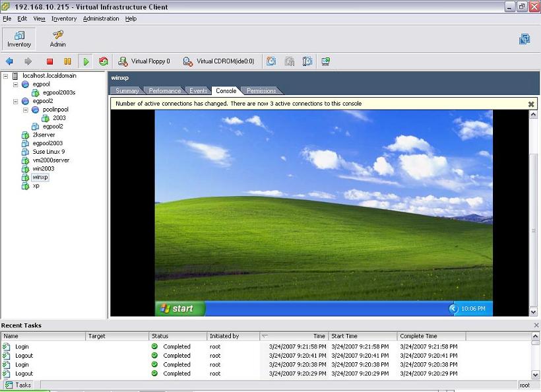Select the winxp virtual machine

(40, 177)
